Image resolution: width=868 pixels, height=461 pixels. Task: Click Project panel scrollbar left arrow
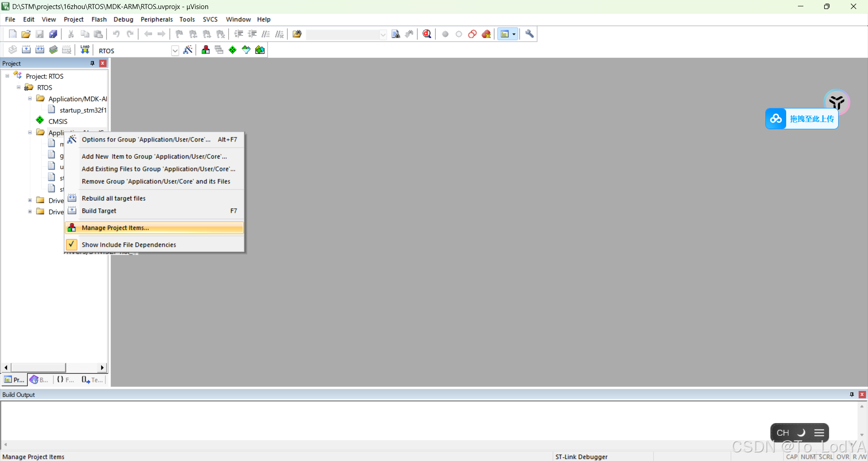[6, 367]
